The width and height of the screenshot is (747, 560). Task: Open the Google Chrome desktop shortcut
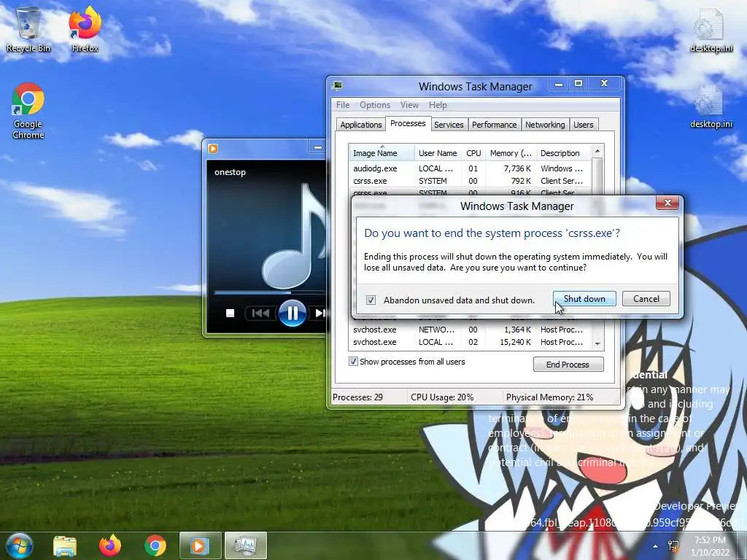click(x=28, y=111)
